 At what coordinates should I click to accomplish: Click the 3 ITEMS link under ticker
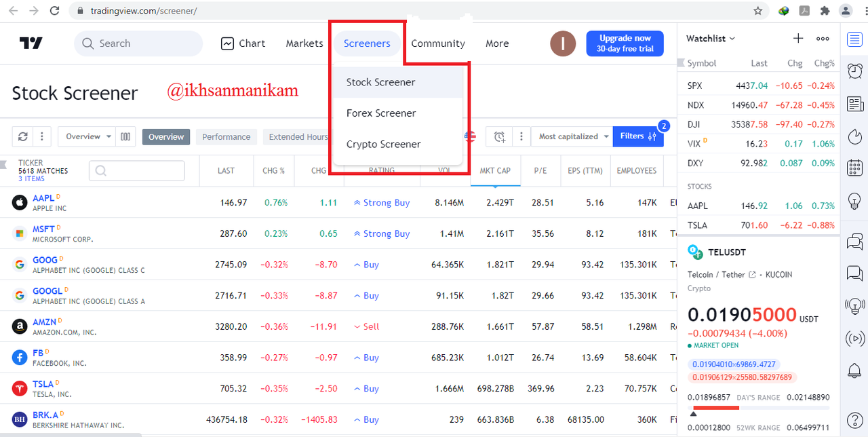31,178
